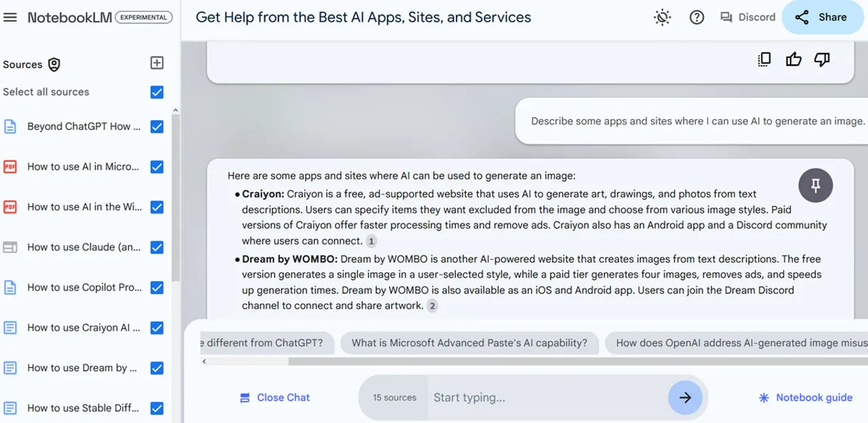
Task: Toggle the light/dark theme icon
Action: (x=662, y=18)
